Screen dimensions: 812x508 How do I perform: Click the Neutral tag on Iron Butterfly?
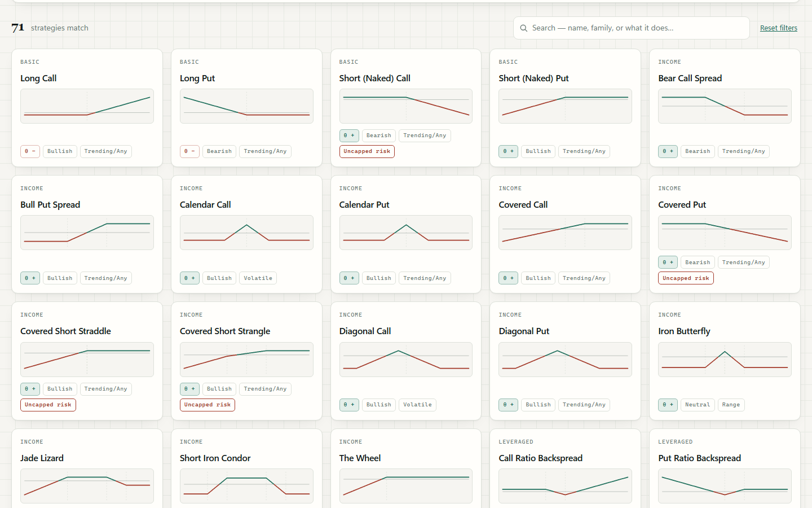point(698,405)
